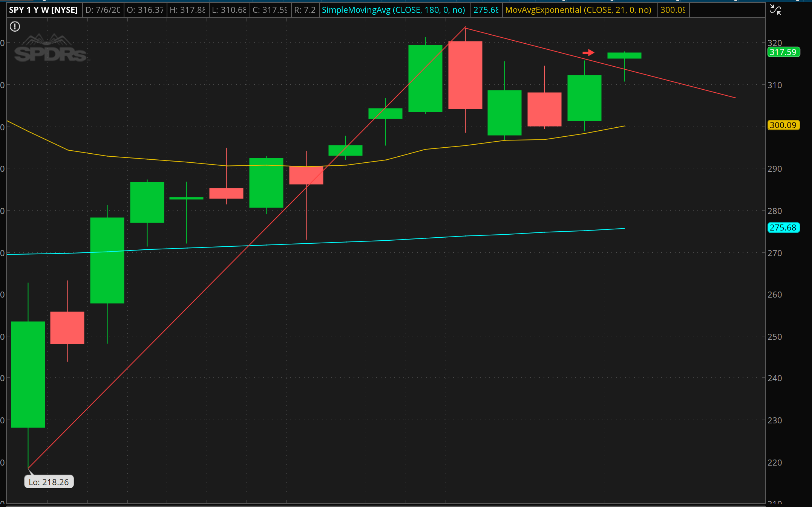Open MovAvgExponential (CLOSE, 21) study label
This screenshot has width=812, height=507.
578,10
